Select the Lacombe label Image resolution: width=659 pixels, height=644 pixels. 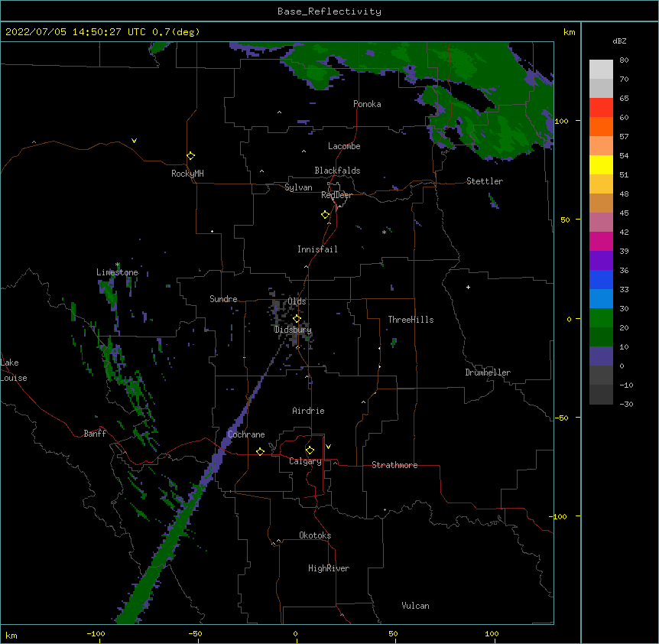coord(344,146)
